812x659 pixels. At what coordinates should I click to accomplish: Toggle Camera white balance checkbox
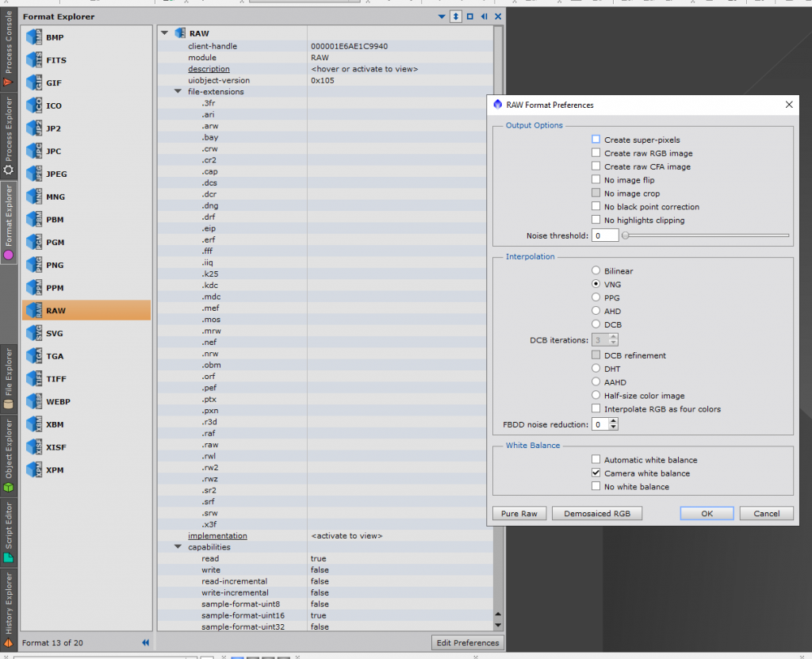pyautogui.click(x=596, y=473)
